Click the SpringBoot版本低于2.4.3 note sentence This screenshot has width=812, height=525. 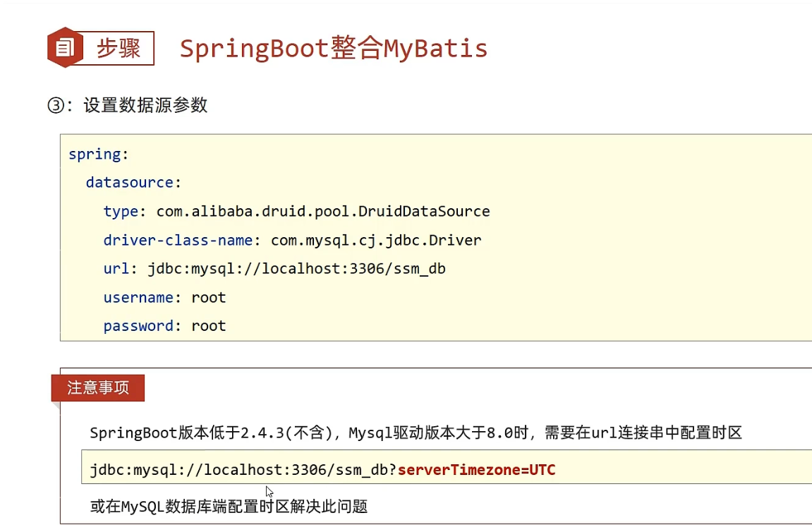(x=416, y=433)
